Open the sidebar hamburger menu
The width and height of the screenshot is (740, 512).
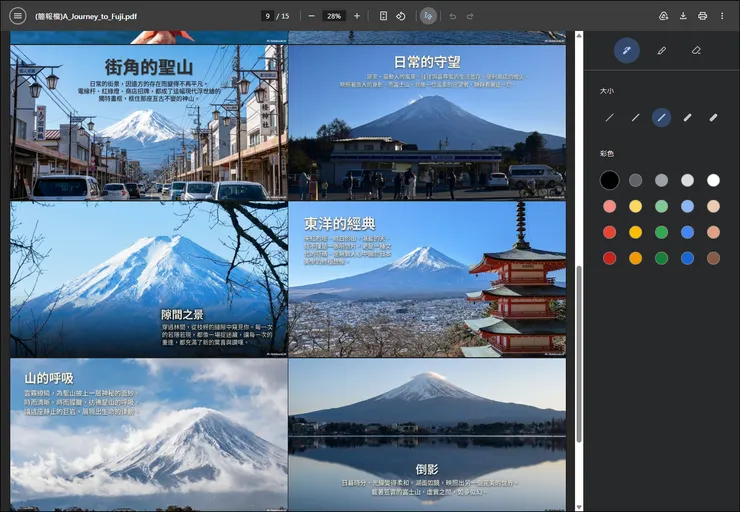click(x=17, y=16)
